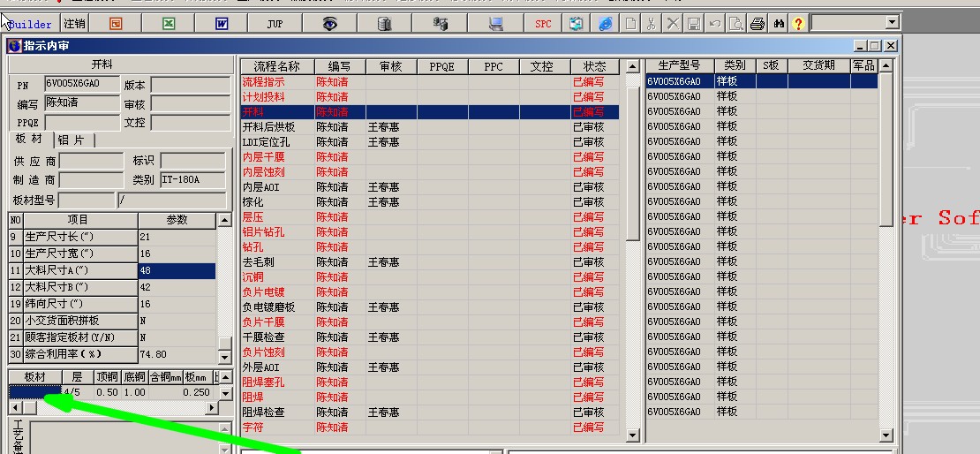Click the new document icon
This screenshot has width=980, height=454.
(x=631, y=24)
